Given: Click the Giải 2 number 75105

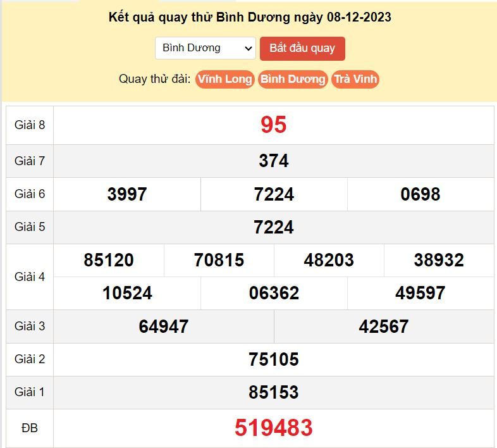Looking at the screenshot, I should (274, 359).
